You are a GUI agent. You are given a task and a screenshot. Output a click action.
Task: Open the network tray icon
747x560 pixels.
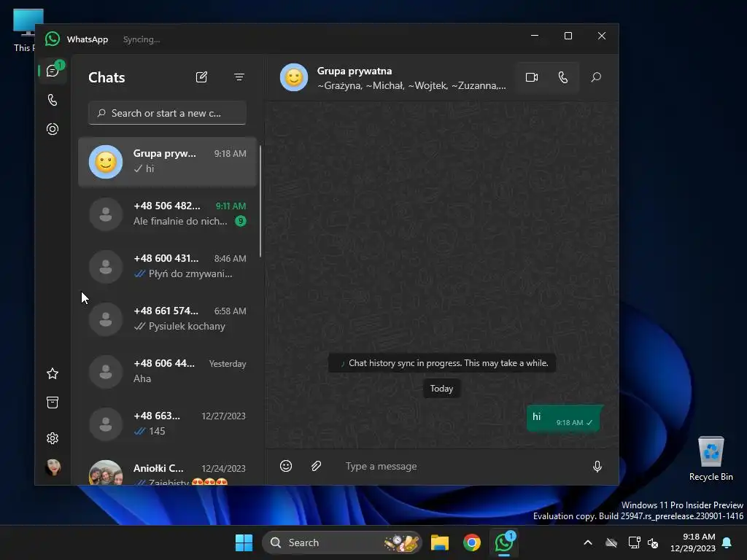click(x=634, y=542)
